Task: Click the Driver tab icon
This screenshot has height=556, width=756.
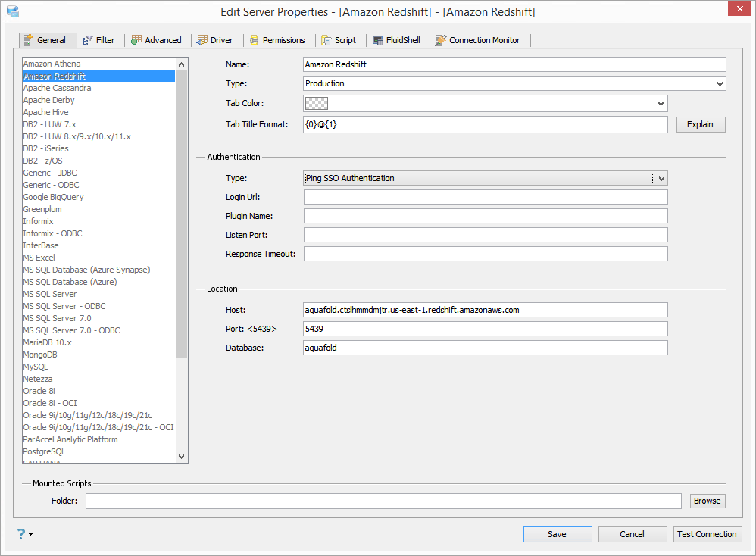Action: [x=202, y=40]
